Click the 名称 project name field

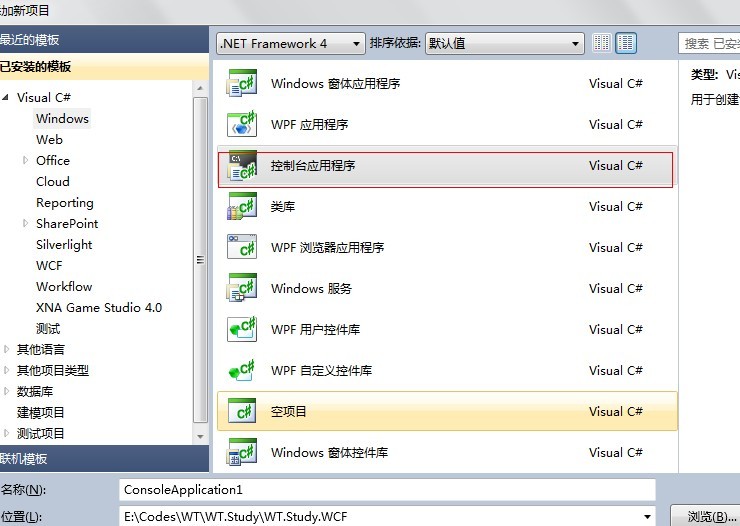pyautogui.click(x=387, y=490)
